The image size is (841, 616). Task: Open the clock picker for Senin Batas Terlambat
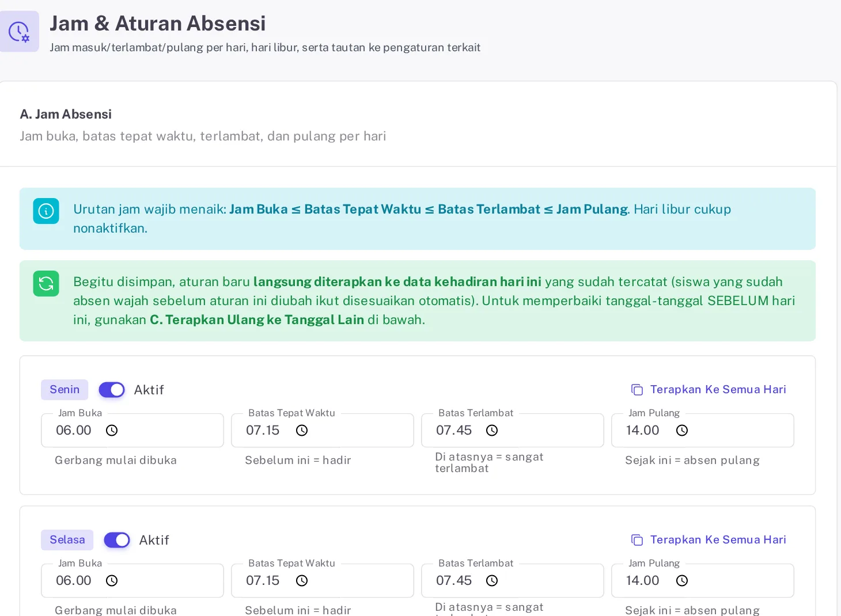[492, 431]
